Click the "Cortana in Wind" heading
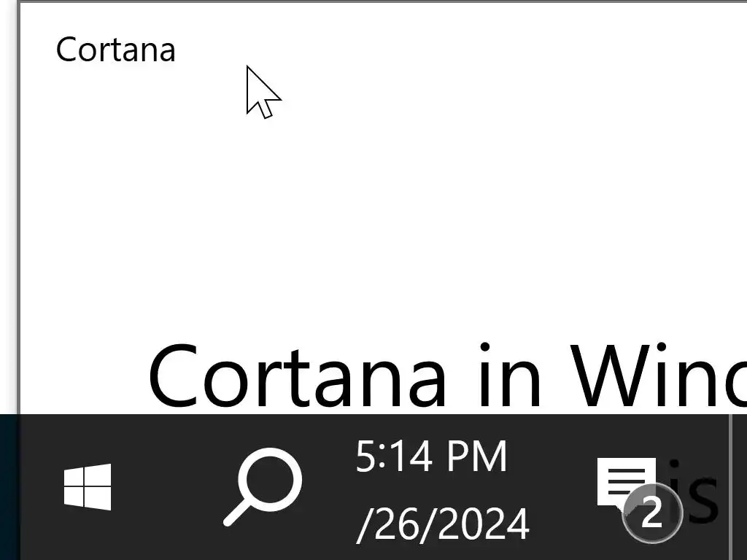Viewport: 747px width, 560px height. pyautogui.click(x=447, y=376)
